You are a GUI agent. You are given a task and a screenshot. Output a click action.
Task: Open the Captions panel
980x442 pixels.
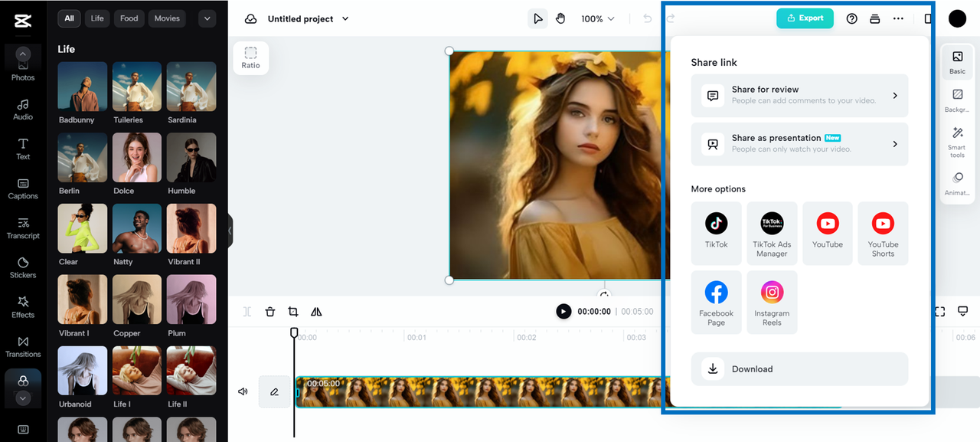(23, 188)
